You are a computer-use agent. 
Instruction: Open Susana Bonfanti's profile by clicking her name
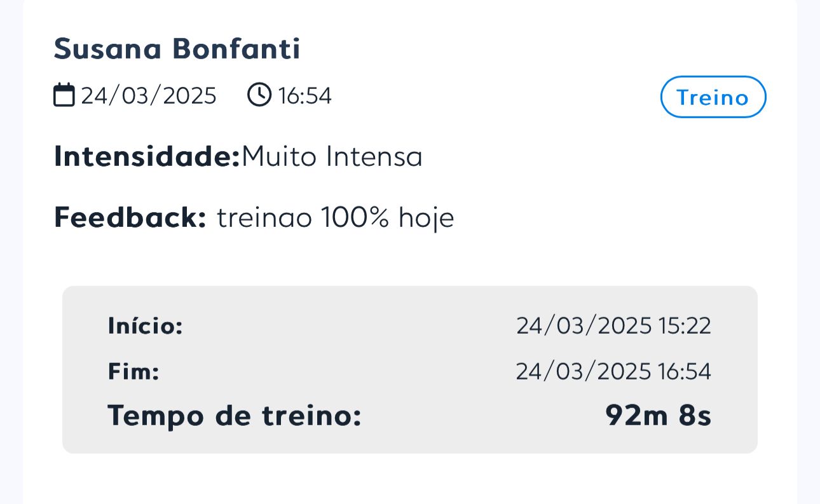pos(178,49)
